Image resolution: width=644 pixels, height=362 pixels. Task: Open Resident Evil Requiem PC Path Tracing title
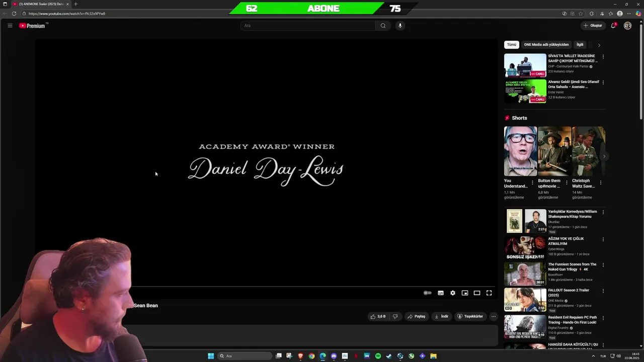[x=573, y=319]
